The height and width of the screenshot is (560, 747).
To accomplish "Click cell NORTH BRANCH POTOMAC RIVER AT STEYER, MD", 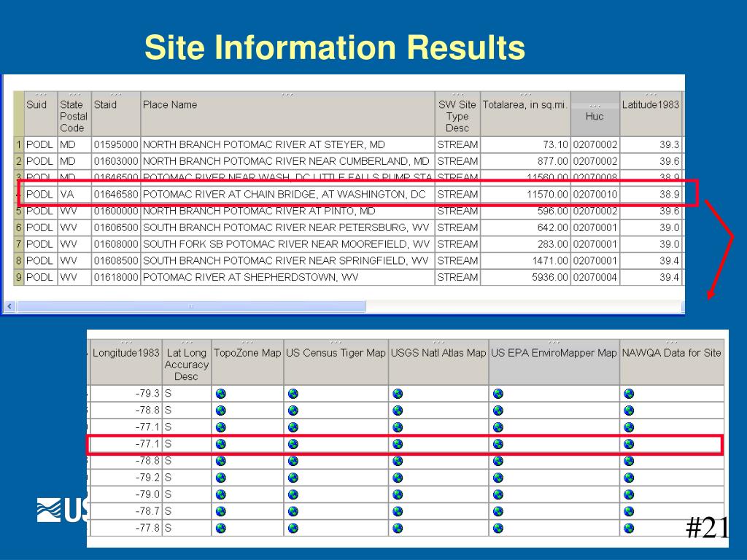I will (x=287, y=145).
